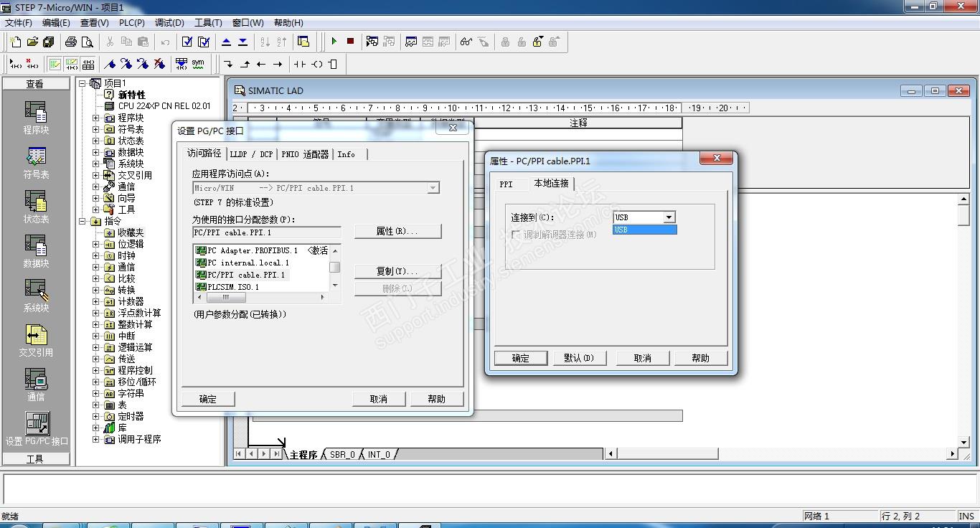Click the Upload (blue up arrow) icon

tap(227, 42)
